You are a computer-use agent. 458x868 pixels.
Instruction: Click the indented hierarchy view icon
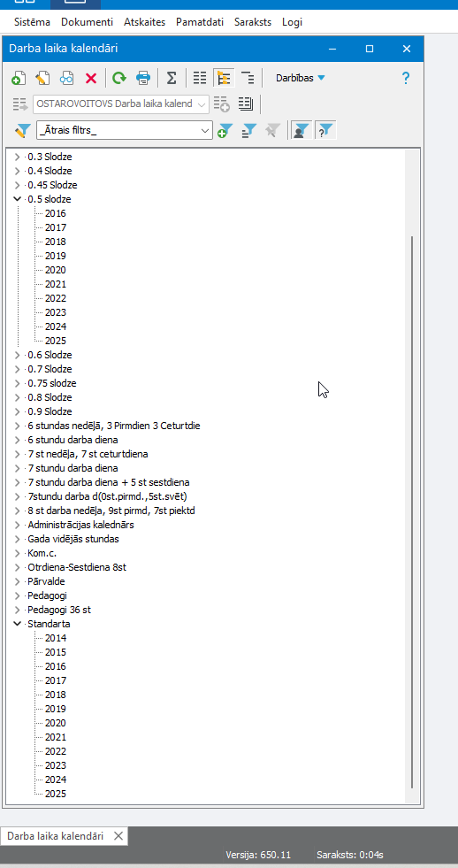(x=248, y=78)
